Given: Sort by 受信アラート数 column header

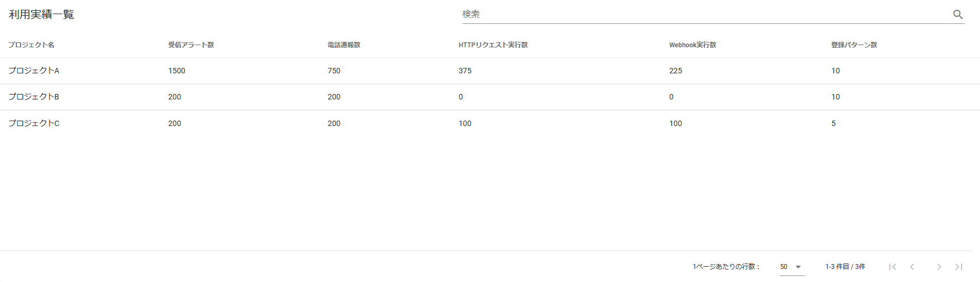Looking at the screenshot, I should click(x=191, y=45).
